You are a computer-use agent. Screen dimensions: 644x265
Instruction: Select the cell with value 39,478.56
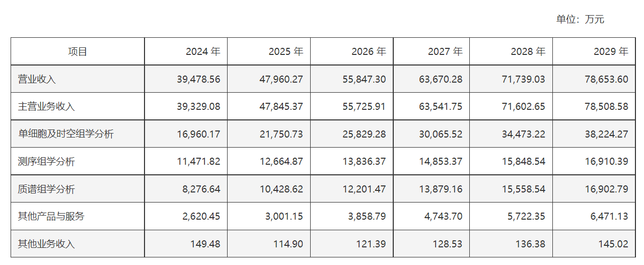(186, 79)
